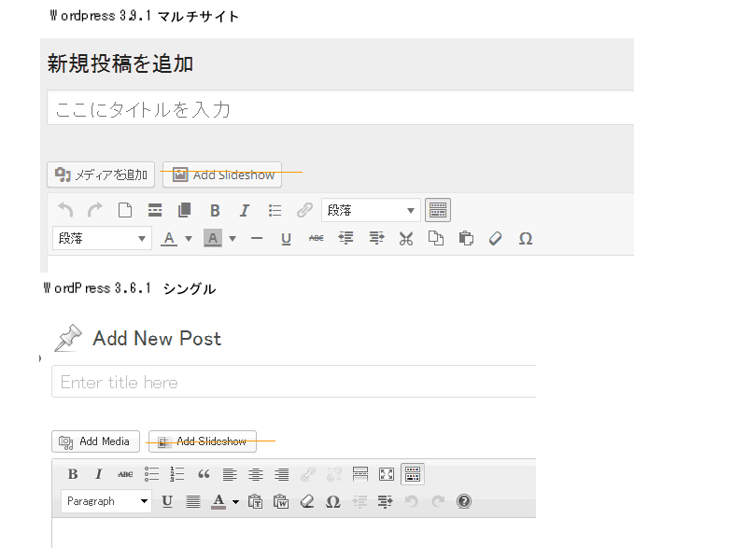Image resolution: width=747 pixels, height=560 pixels.
Task: Apply text color in upper editor
Action: point(169,238)
